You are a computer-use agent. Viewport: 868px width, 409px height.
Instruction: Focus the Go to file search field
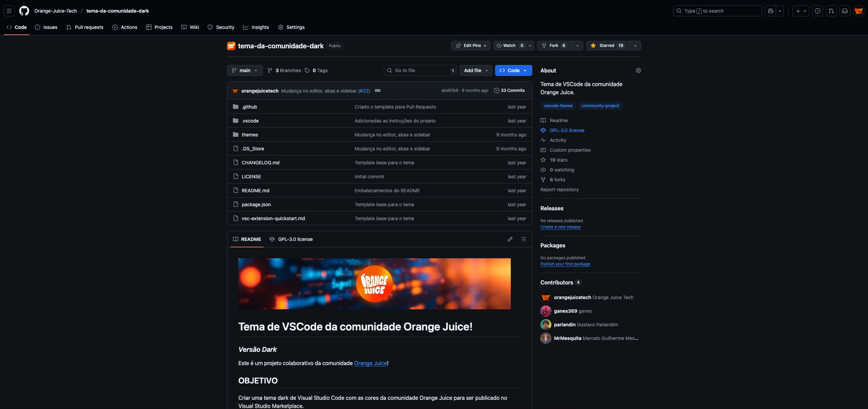click(x=420, y=70)
